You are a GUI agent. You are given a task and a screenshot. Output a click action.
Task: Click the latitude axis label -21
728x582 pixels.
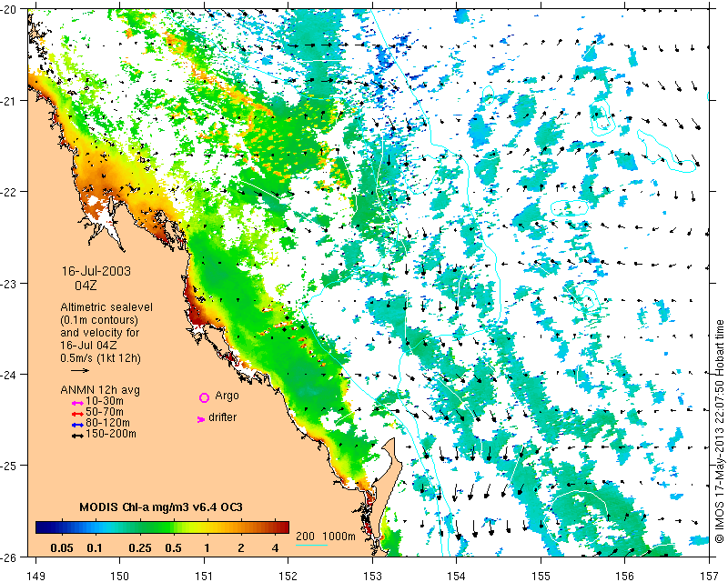[x=7, y=101]
